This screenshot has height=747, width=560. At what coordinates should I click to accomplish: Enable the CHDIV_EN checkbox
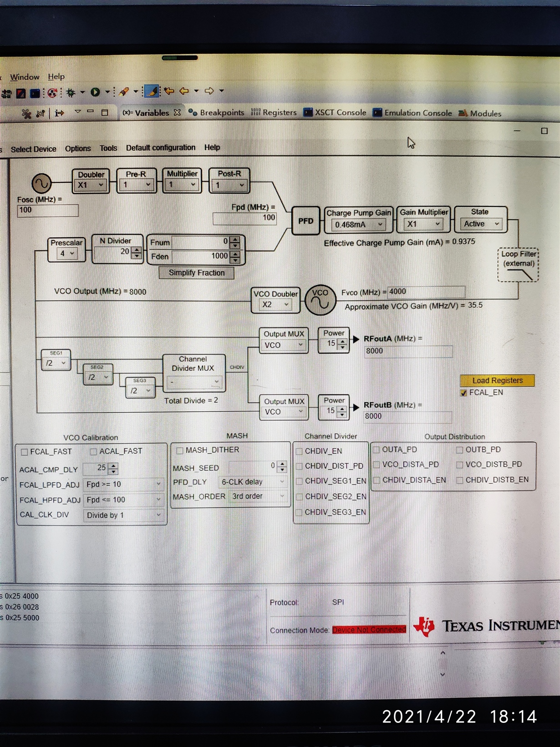[x=299, y=451]
